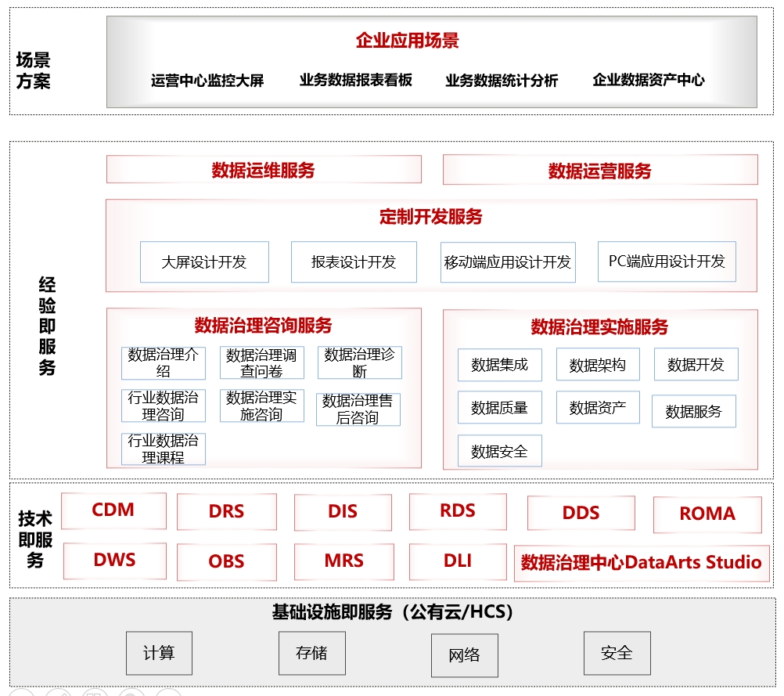This screenshot has width=784, height=696.
Task: Click the 基础设施即服务 (公有云/HCS) heading
Action: 393,612
